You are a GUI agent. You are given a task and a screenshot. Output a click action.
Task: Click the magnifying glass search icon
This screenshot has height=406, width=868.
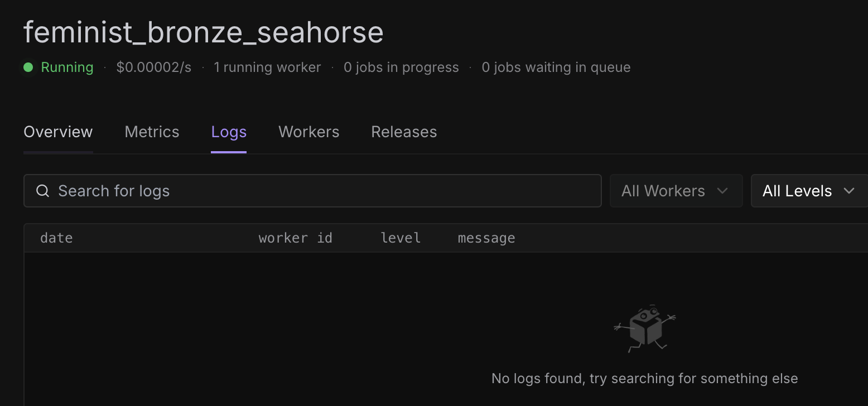pos(42,191)
